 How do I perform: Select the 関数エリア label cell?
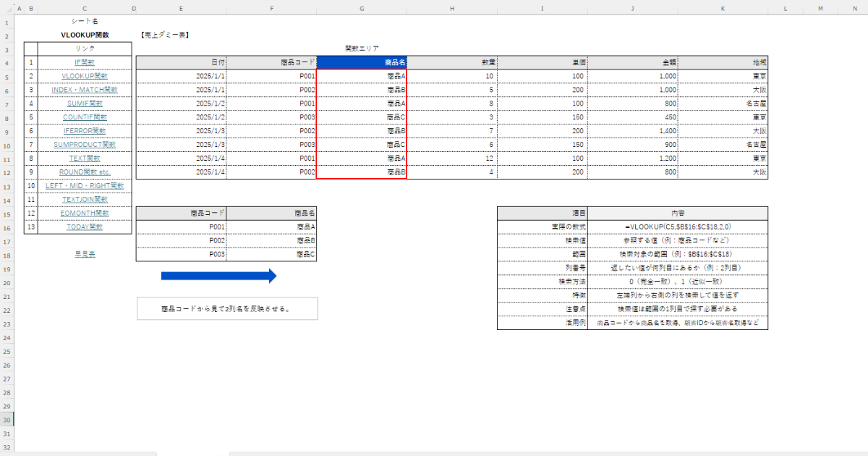(x=361, y=48)
